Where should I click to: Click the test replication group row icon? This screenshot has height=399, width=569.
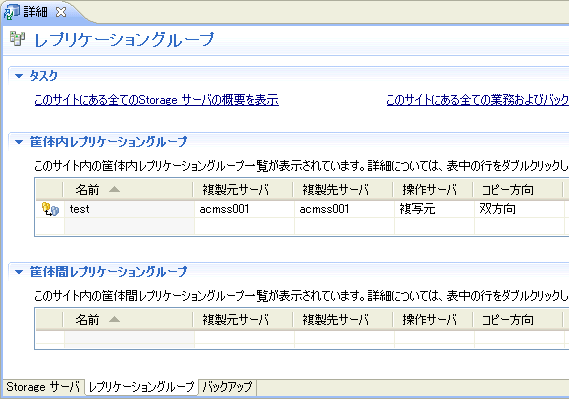(50, 209)
